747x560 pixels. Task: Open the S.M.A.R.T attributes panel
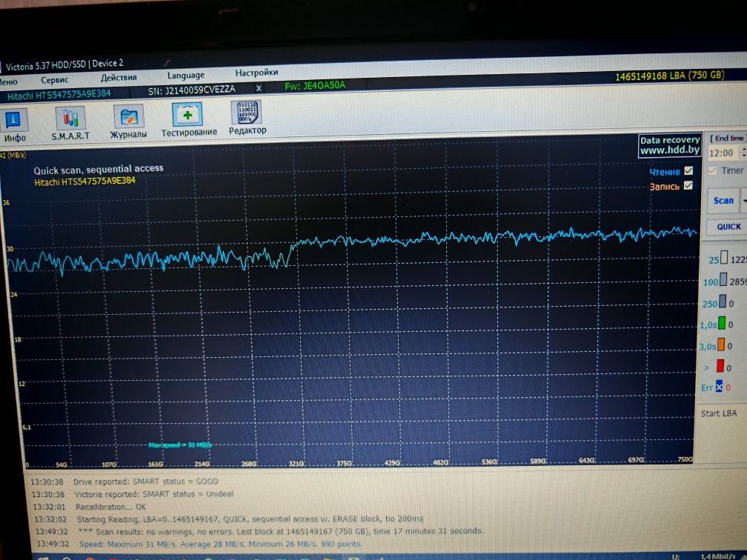70,124
